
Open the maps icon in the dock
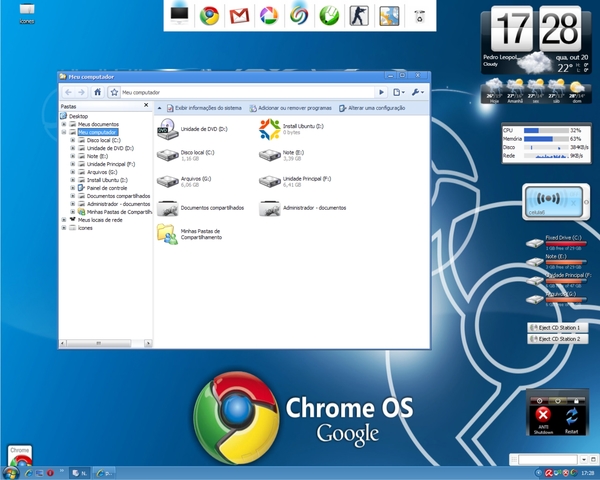point(389,16)
